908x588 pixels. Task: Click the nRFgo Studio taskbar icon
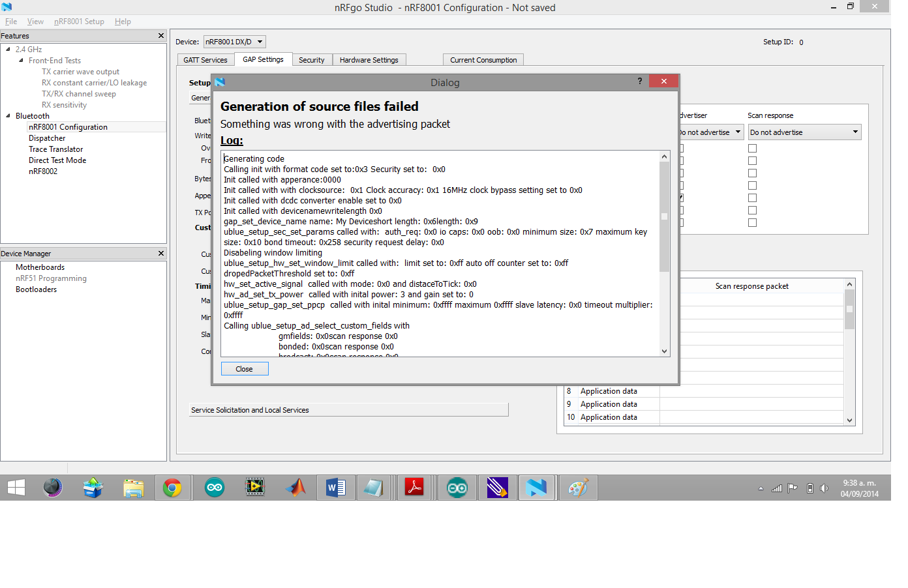click(536, 488)
